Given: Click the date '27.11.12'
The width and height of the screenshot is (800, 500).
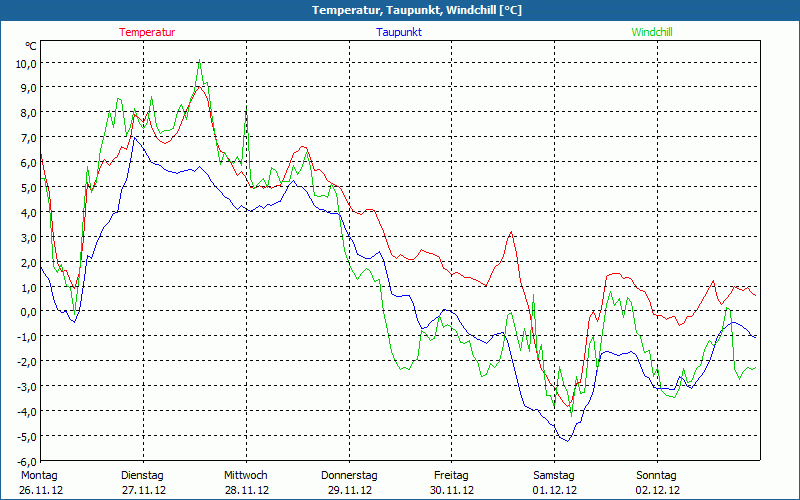Looking at the screenshot, I should [x=144, y=490].
